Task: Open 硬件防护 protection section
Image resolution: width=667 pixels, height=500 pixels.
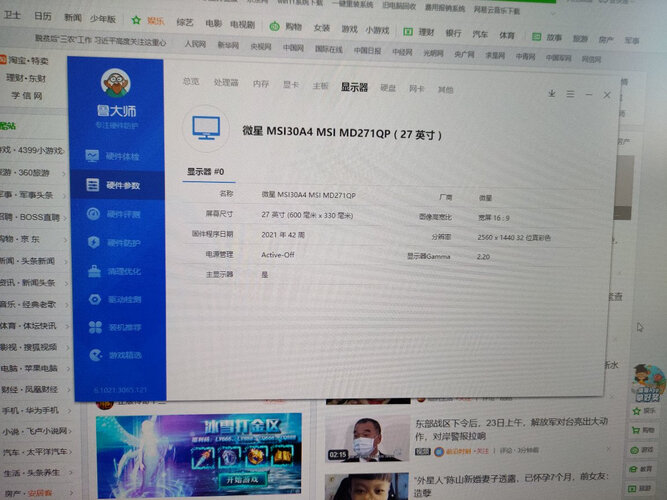Action: coord(114,243)
